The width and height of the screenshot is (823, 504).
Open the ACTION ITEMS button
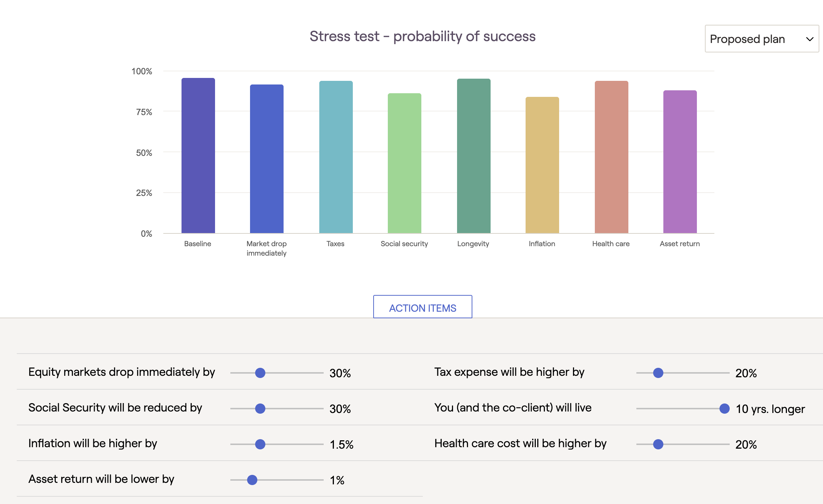tap(422, 307)
